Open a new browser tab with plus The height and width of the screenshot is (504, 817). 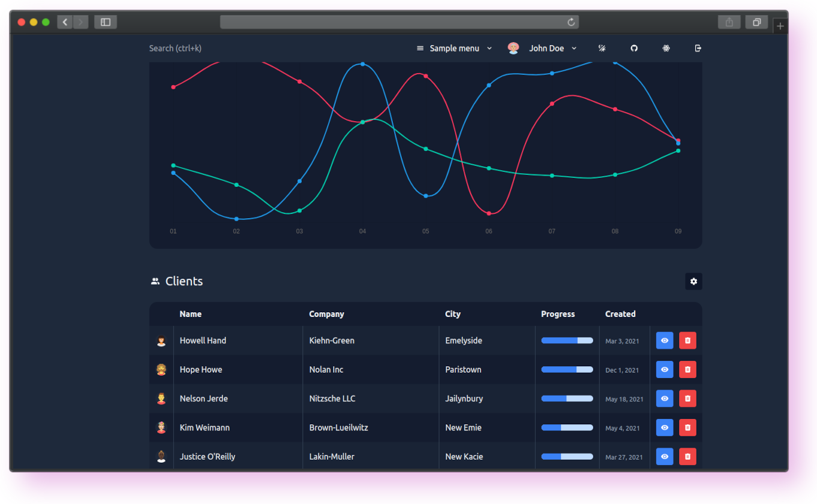(780, 26)
